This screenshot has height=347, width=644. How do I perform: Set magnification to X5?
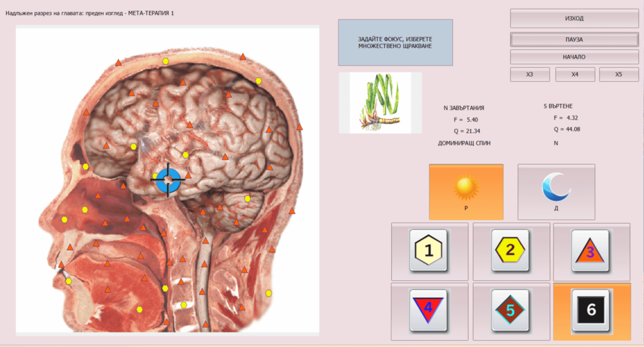pyautogui.click(x=619, y=74)
